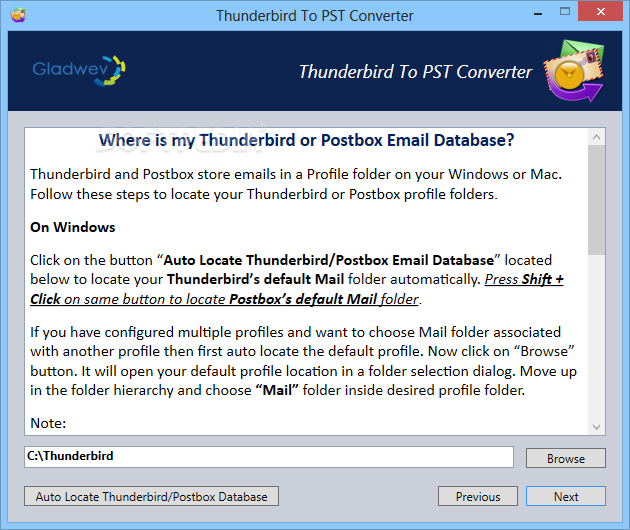Viewport: 630px width, 530px height.
Task: Click the Browse button
Action: pos(566,458)
